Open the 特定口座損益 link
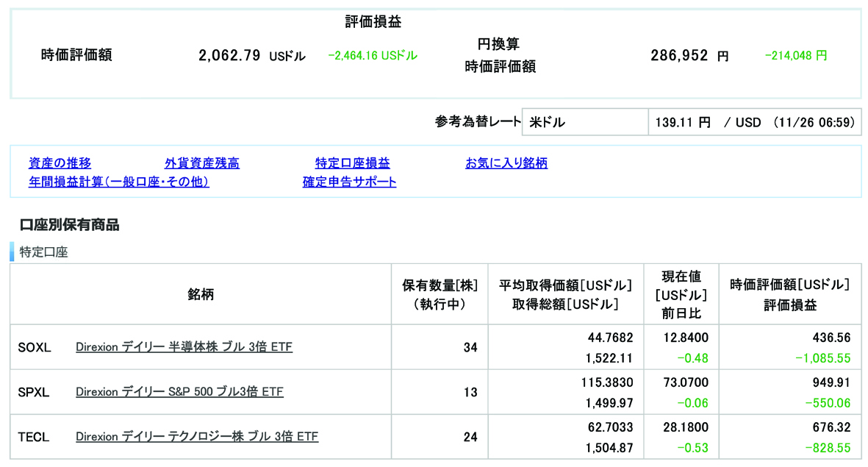Screen dimensions: 868x467 point(353,163)
